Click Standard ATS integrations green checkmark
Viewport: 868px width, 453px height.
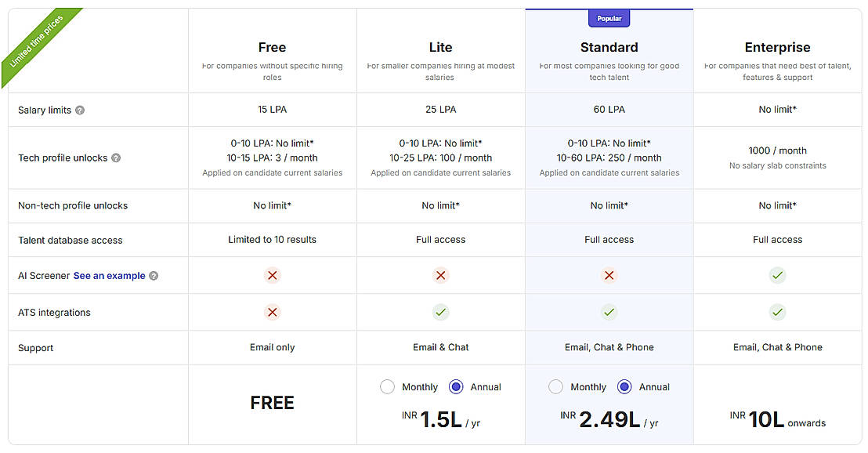(609, 313)
